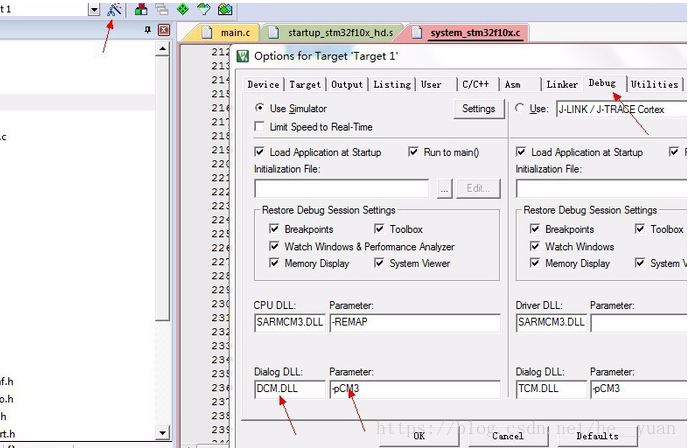
Task: Toggle simulator System Viewer checkbox
Action: [x=379, y=263]
